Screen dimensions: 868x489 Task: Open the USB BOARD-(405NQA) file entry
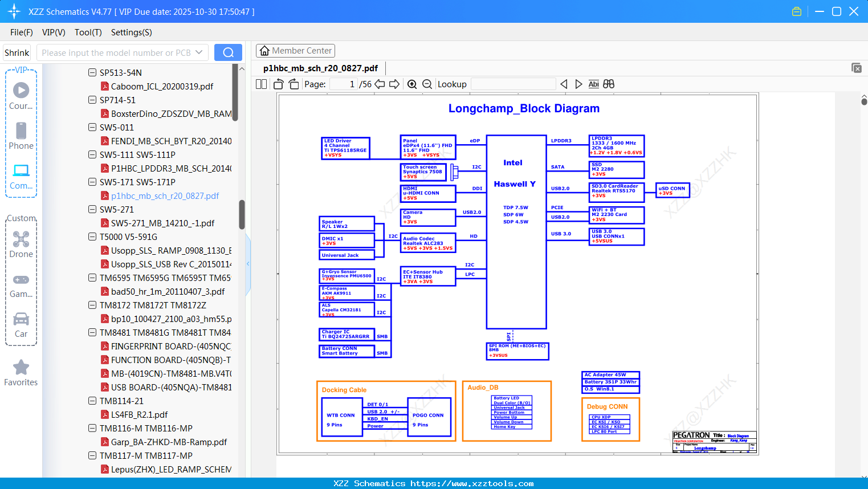pyautogui.click(x=171, y=387)
